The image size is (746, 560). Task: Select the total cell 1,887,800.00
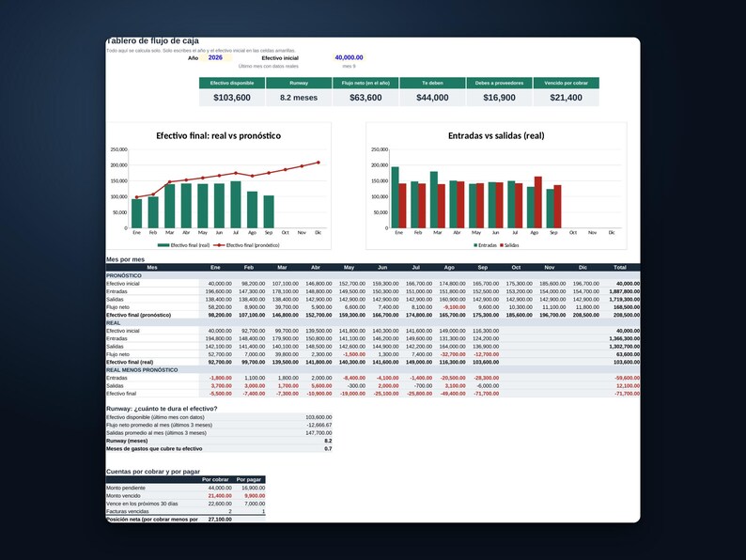(620, 291)
